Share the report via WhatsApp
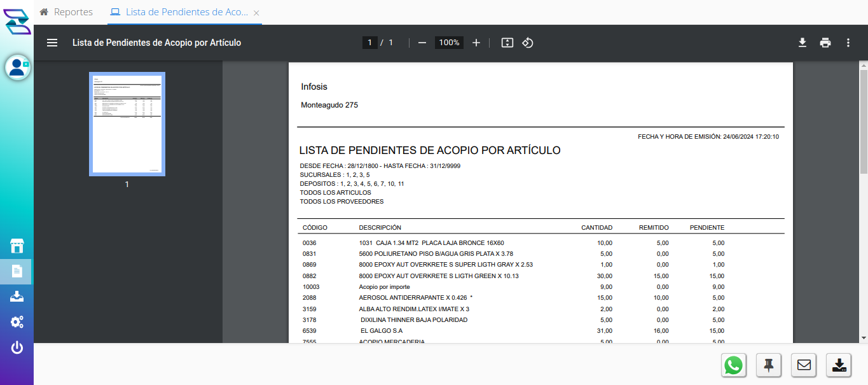The width and height of the screenshot is (868, 385). [x=734, y=365]
